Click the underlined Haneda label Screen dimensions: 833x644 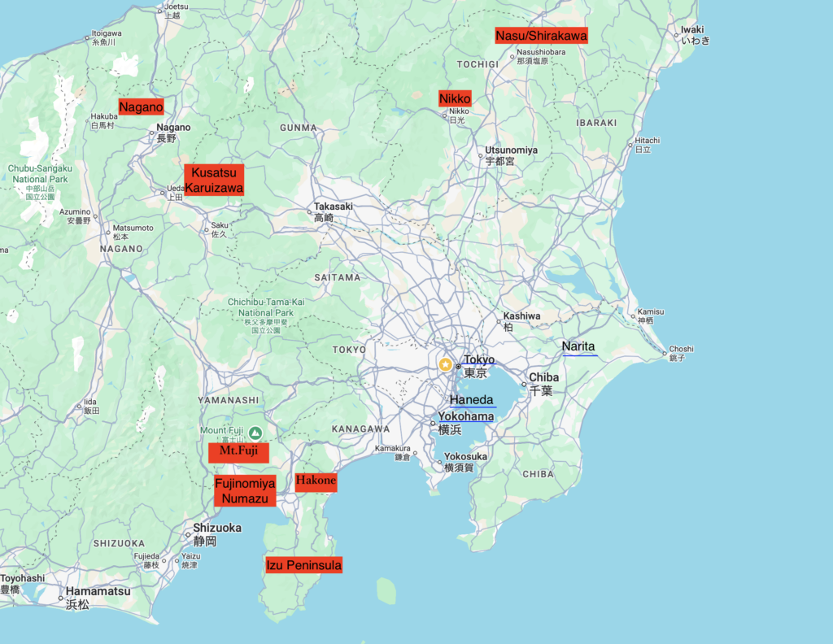click(472, 400)
